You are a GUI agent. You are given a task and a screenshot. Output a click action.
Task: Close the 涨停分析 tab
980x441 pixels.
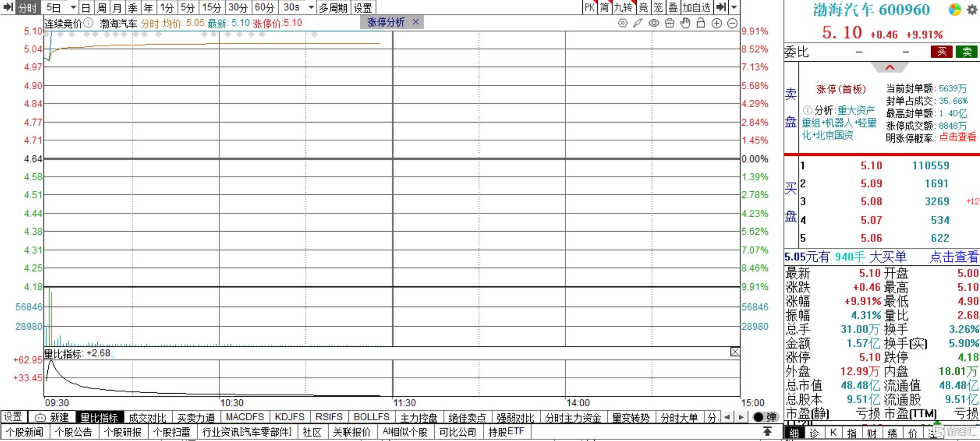pyautogui.click(x=415, y=22)
